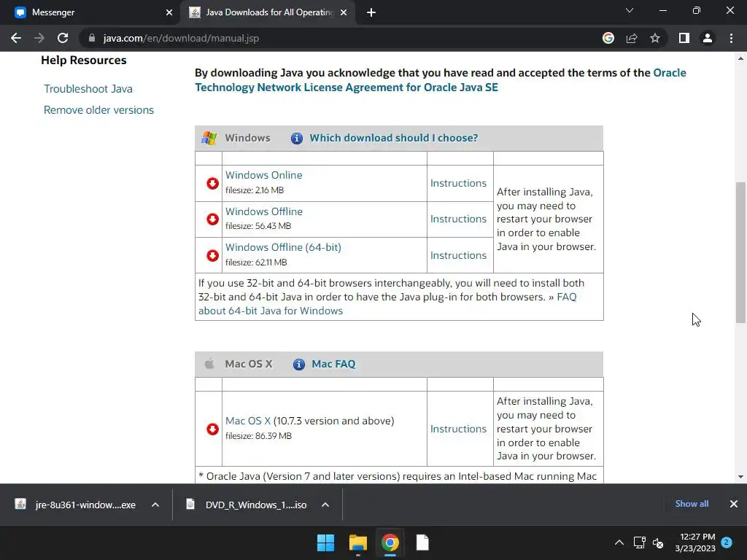This screenshot has height=560, width=747.
Task: Expand options for DVD_R_Windows iso download
Action: click(x=325, y=505)
